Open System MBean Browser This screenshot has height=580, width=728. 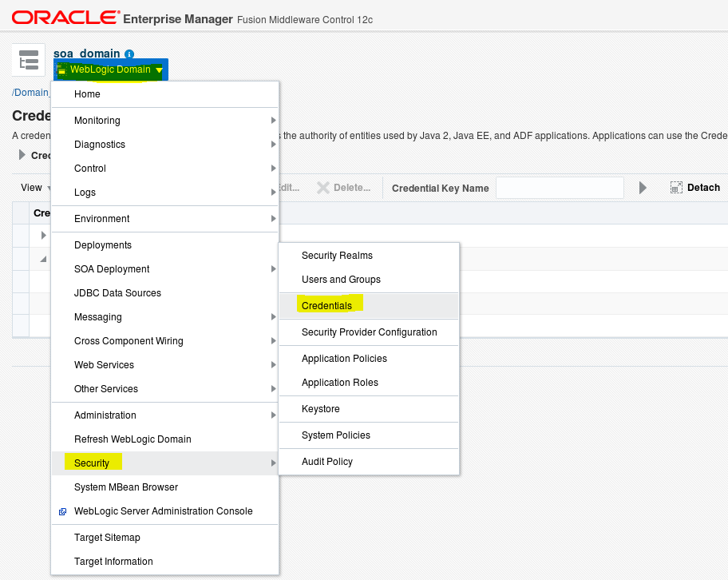[x=164, y=487]
